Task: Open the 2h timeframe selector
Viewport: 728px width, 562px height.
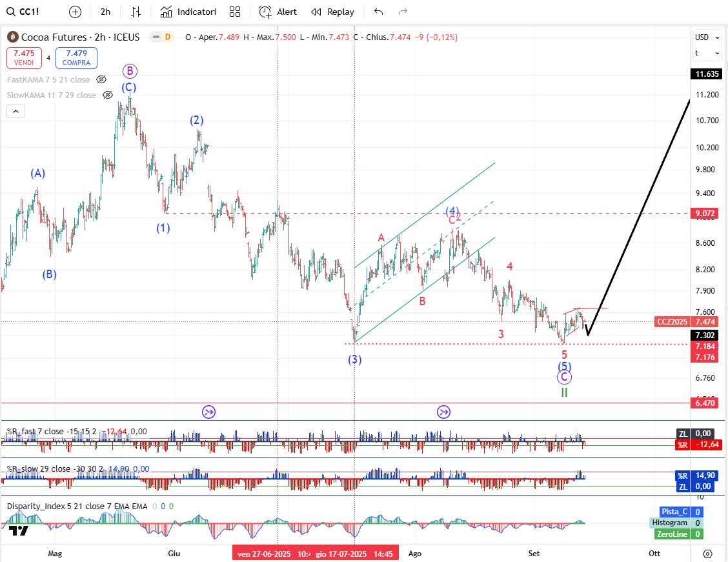Action: [105, 12]
